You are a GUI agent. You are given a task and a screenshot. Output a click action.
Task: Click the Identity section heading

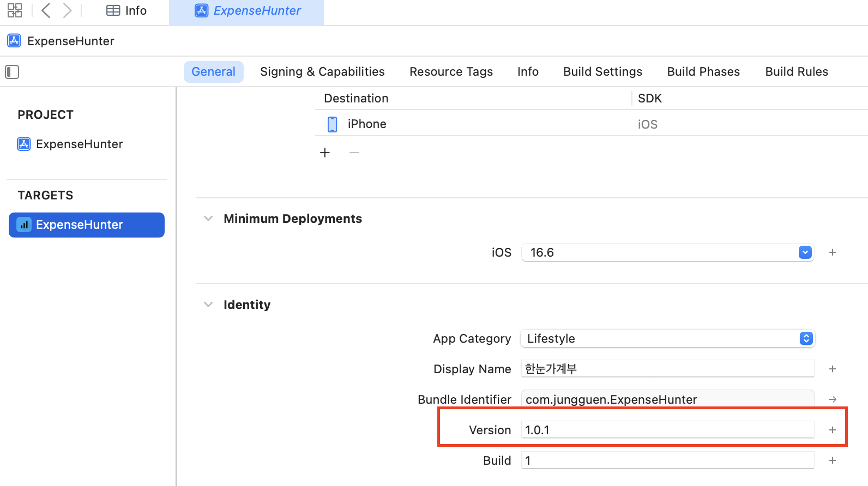click(247, 305)
